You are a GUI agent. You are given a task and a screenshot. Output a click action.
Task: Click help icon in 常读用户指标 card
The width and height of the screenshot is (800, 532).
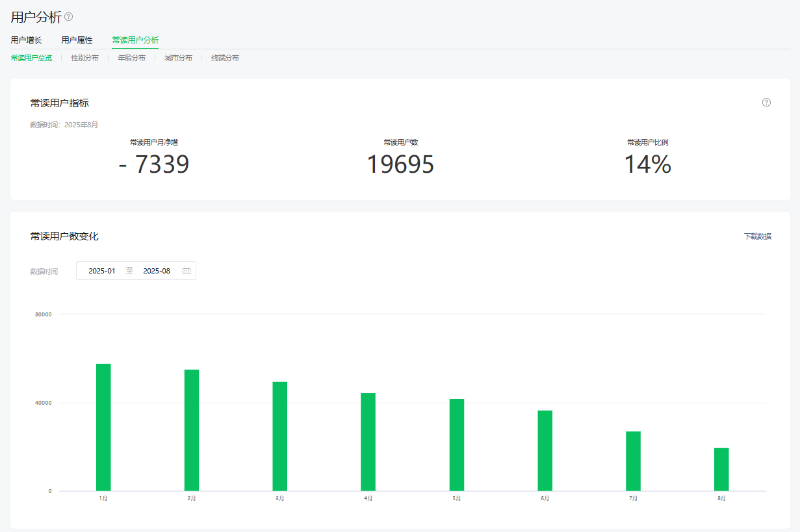tap(766, 103)
